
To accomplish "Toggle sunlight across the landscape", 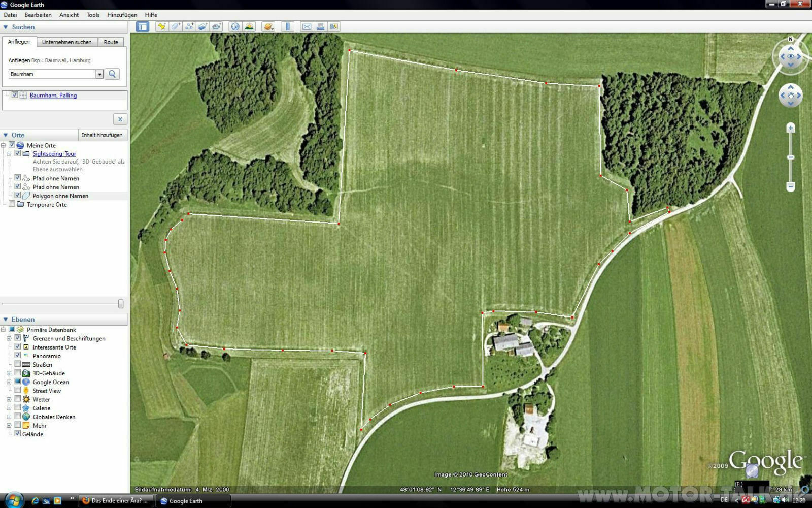I will point(249,27).
